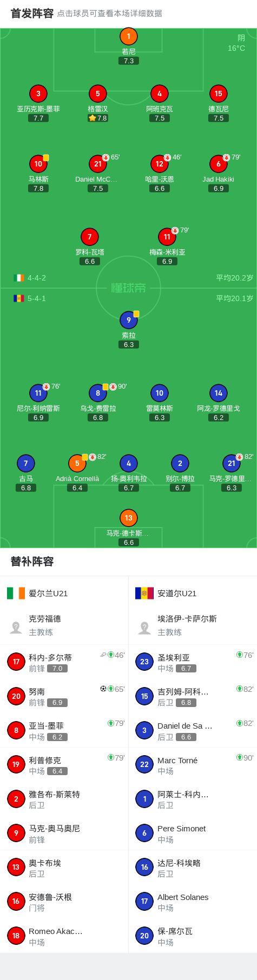Select 马林斯 number 10 player icon
This screenshot has height=980, width=257.
(38, 164)
